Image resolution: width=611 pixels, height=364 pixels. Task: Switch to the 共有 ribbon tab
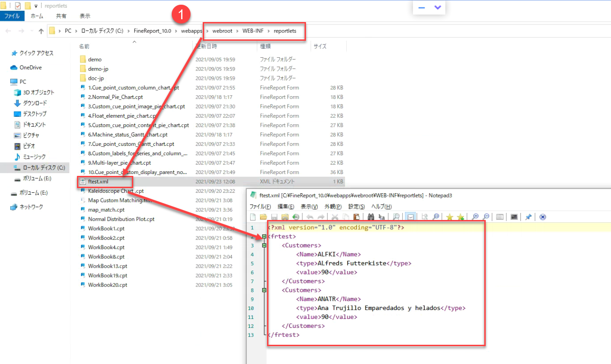61,15
